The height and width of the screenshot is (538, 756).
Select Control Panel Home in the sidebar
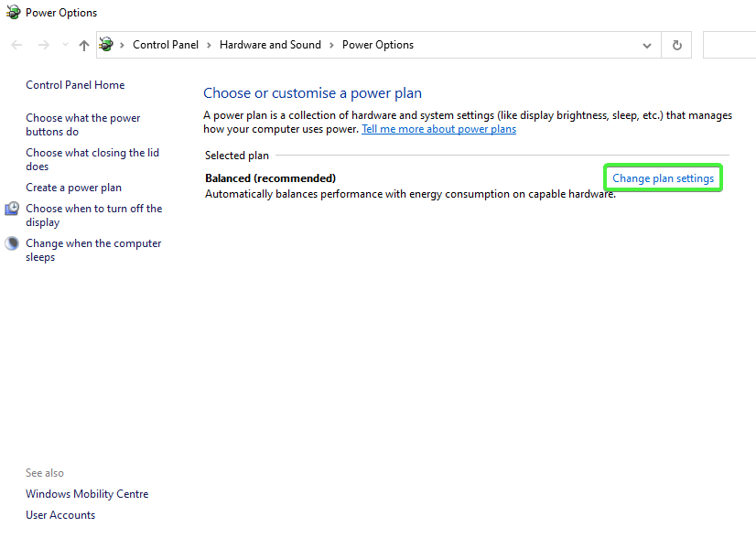pyautogui.click(x=75, y=84)
